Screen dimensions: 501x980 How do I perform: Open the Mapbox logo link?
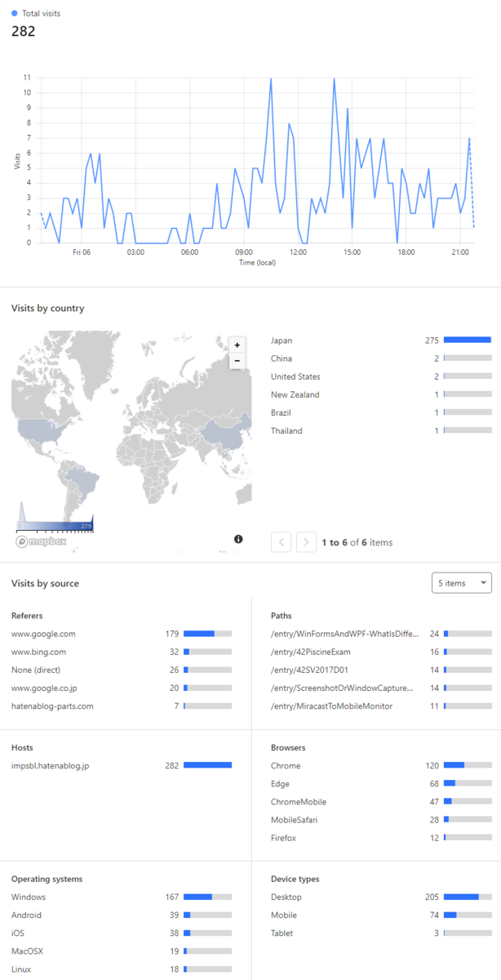coord(41,541)
